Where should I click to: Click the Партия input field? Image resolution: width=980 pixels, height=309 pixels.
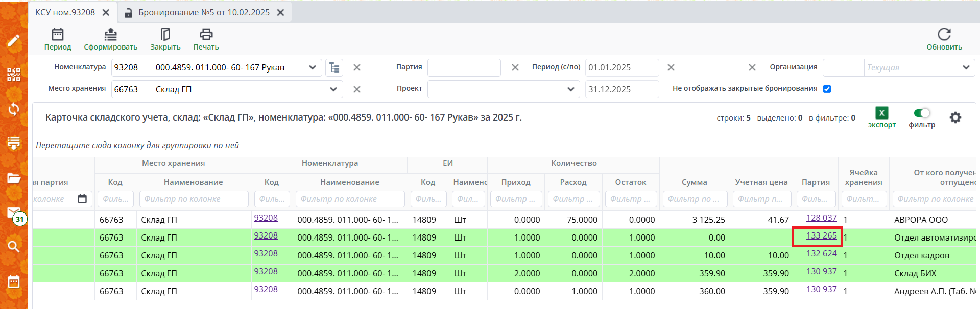click(x=464, y=67)
